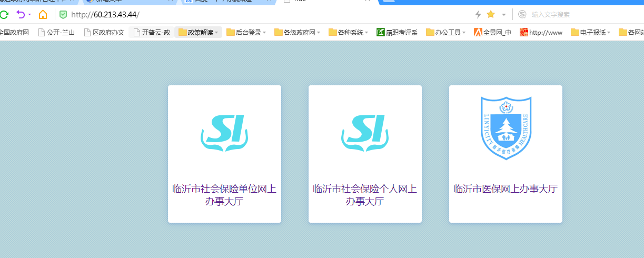Screen dimensions: 644x258
Task: Reload the page with the green refresh icon
Action: click(4, 14)
